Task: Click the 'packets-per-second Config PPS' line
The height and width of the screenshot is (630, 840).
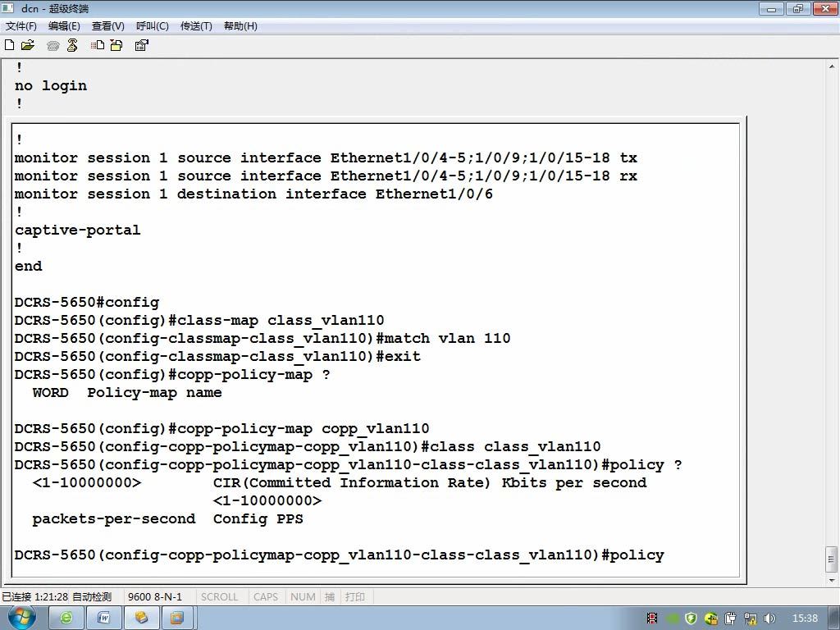Action: pos(167,519)
